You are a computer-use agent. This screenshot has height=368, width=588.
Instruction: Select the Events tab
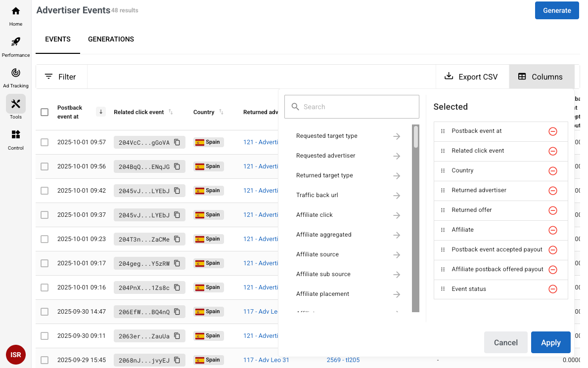tap(58, 39)
